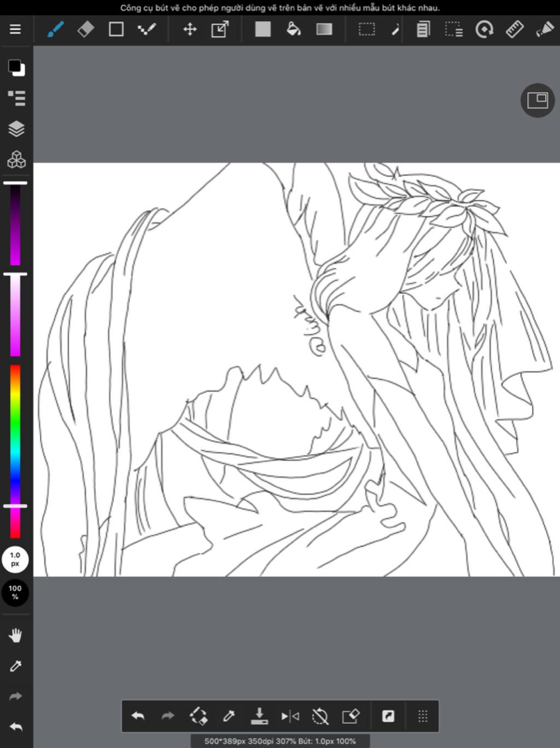Select the rectangular selection tool
This screenshot has width=560, height=748.
(x=366, y=29)
